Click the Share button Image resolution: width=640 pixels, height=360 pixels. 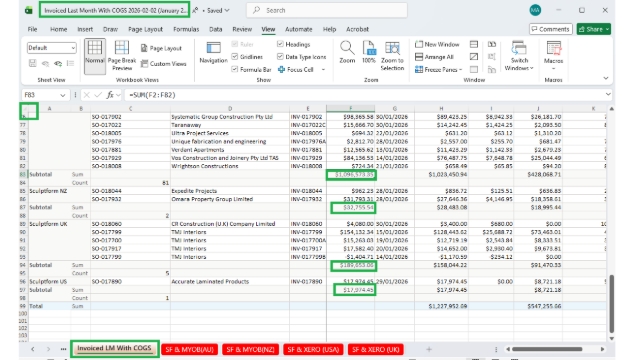tap(593, 29)
